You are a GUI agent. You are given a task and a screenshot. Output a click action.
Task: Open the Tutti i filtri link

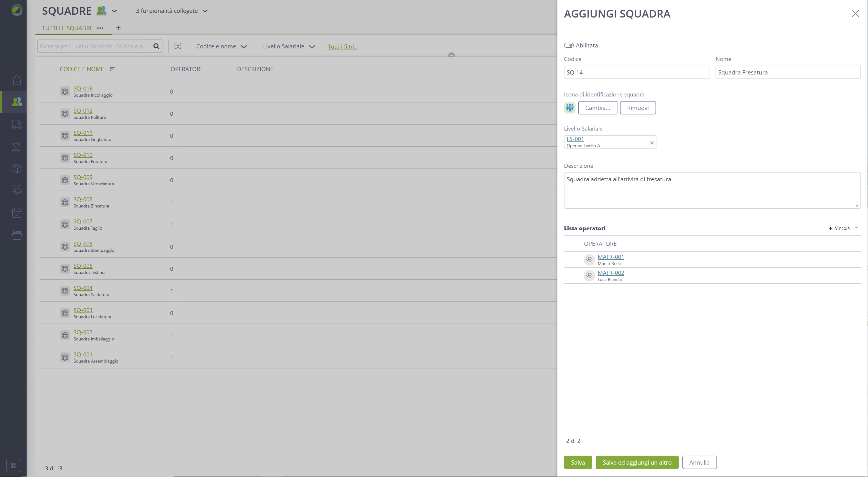click(342, 47)
